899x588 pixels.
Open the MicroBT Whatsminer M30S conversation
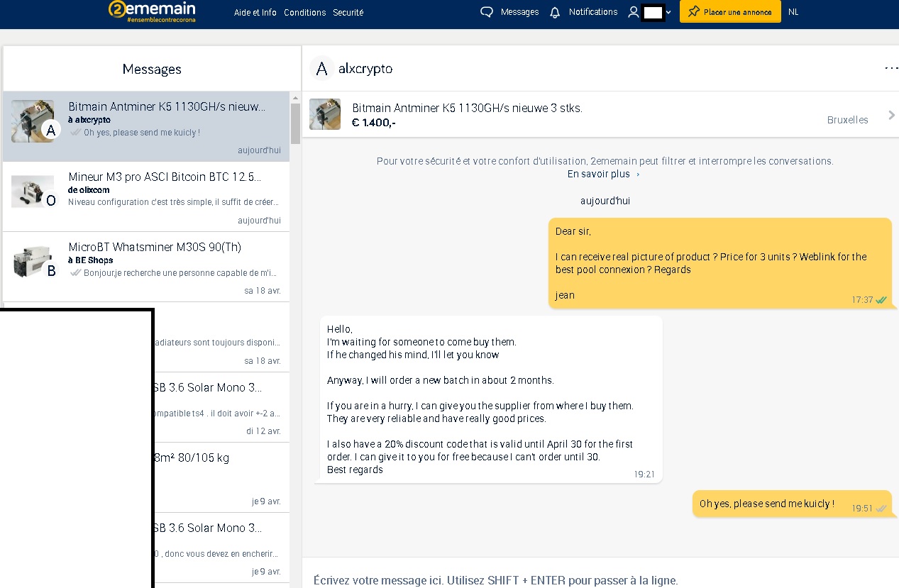[146, 267]
